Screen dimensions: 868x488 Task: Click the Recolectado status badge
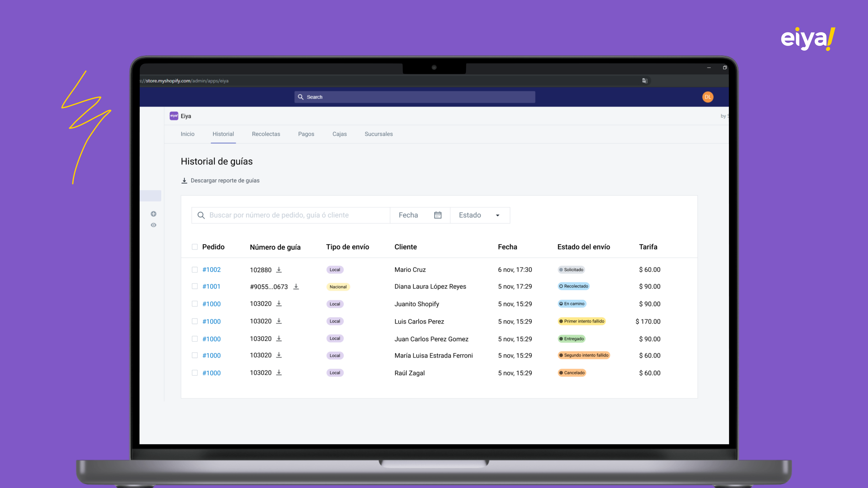pyautogui.click(x=573, y=286)
